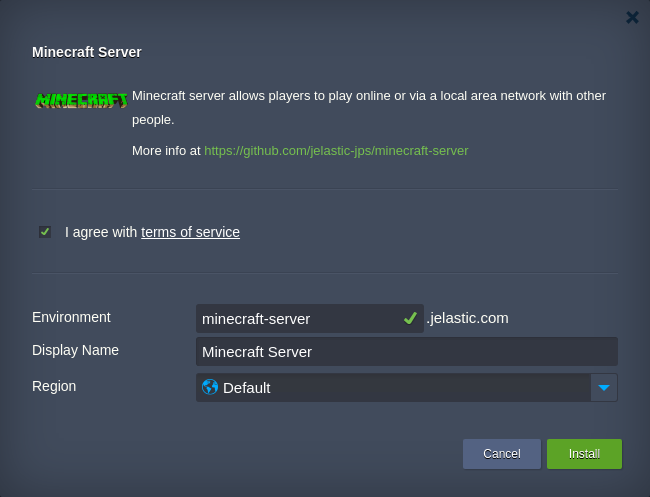This screenshot has height=497, width=650.
Task: Click the 'I agree with' text
Action: click(x=101, y=232)
